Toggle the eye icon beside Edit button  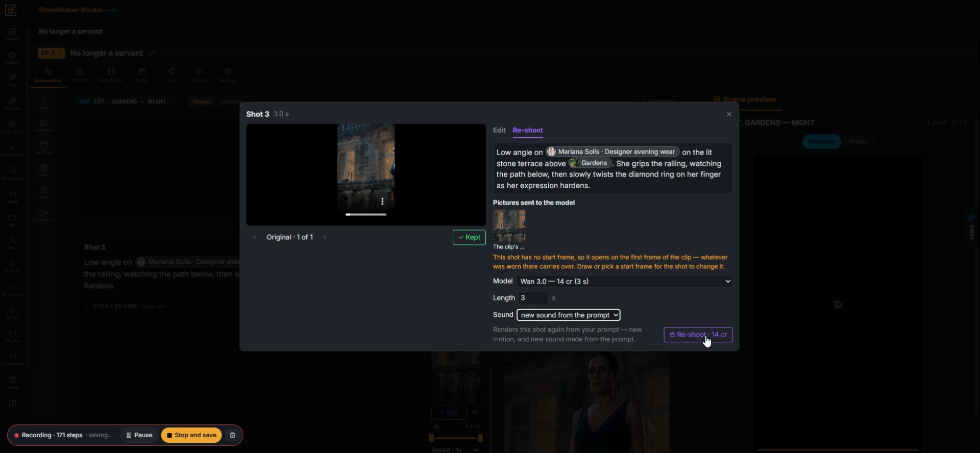(474, 413)
